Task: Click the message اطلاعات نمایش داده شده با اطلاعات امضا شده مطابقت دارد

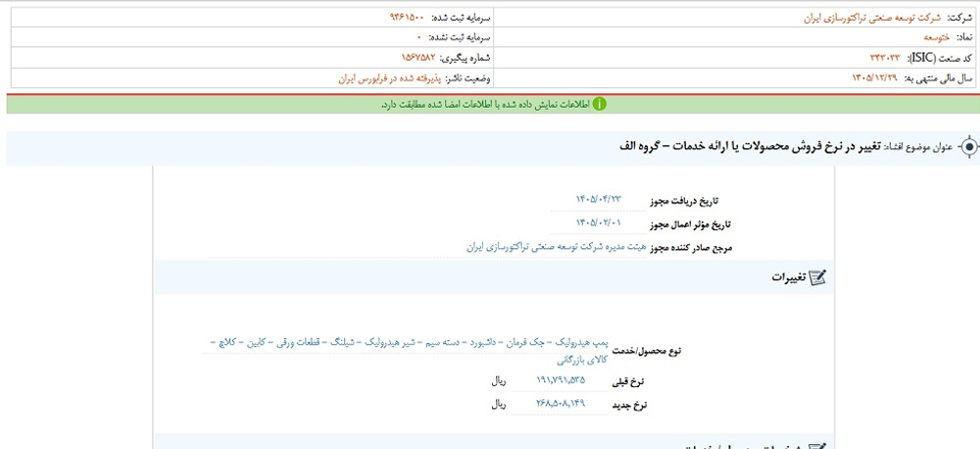Action: tap(486, 105)
